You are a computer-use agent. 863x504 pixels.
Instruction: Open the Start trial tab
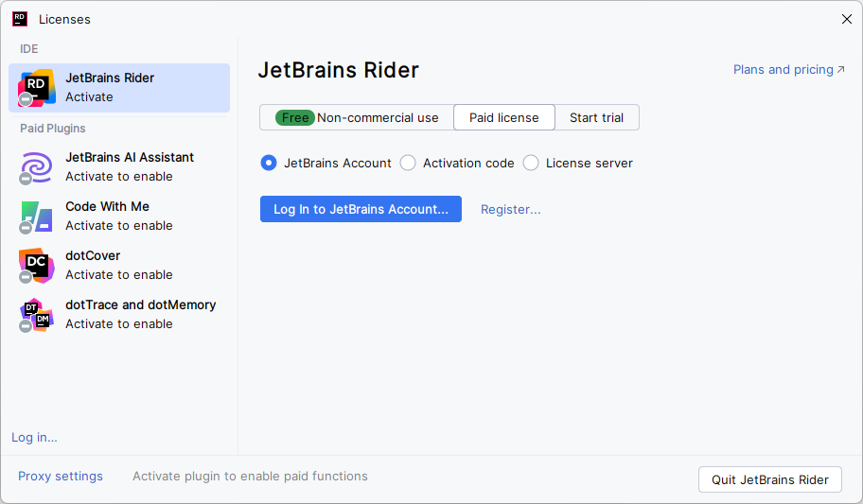click(596, 117)
